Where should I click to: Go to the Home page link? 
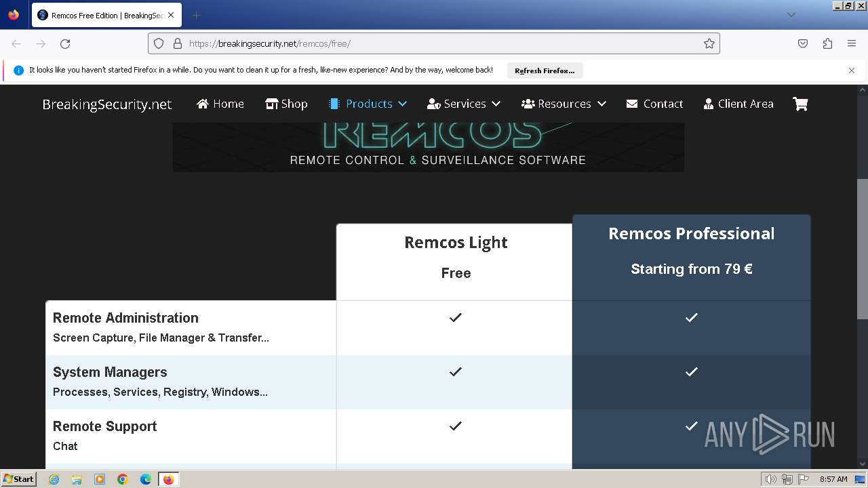pyautogui.click(x=220, y=104)
